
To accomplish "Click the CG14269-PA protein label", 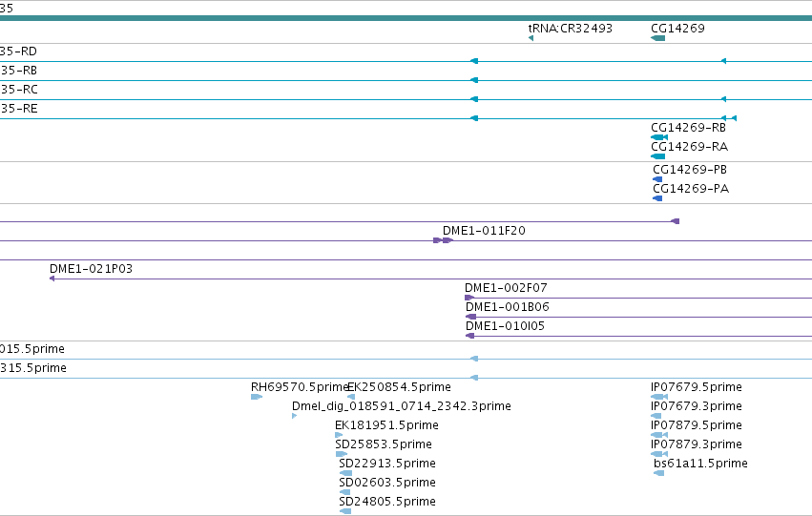I will point(691,189).
